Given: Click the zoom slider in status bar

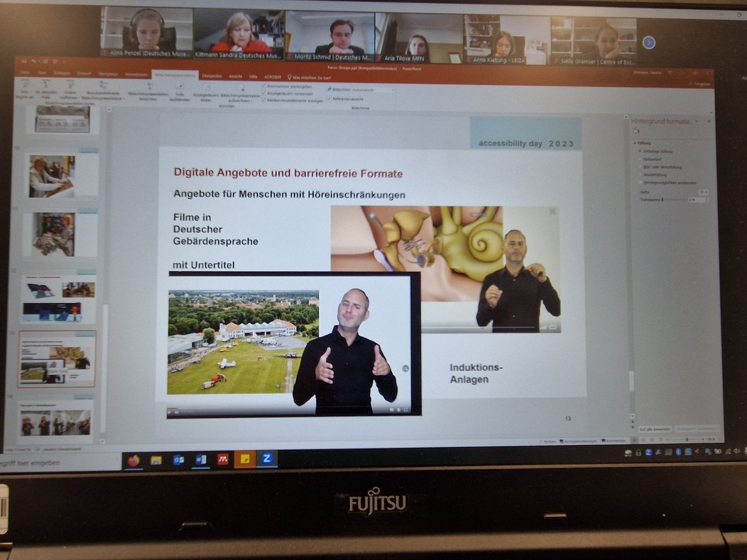Looking at the screenshot, I should [687, 439].
